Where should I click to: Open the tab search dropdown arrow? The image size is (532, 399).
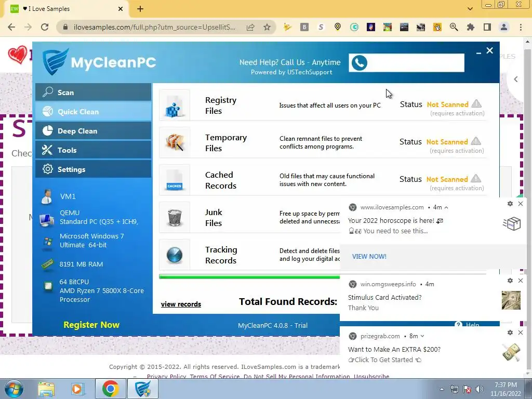(470, 9)
